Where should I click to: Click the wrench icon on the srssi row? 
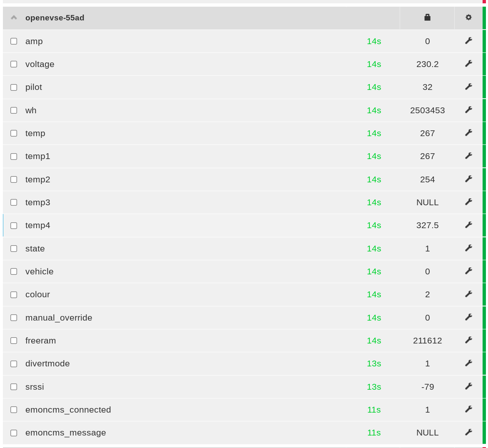coord(468,386)
